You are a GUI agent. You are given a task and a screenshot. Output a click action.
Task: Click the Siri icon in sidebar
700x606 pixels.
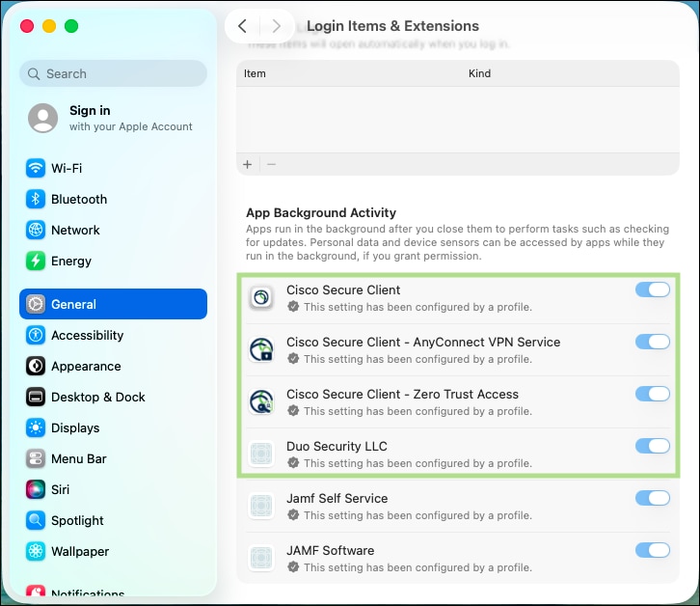coord(36,489)
